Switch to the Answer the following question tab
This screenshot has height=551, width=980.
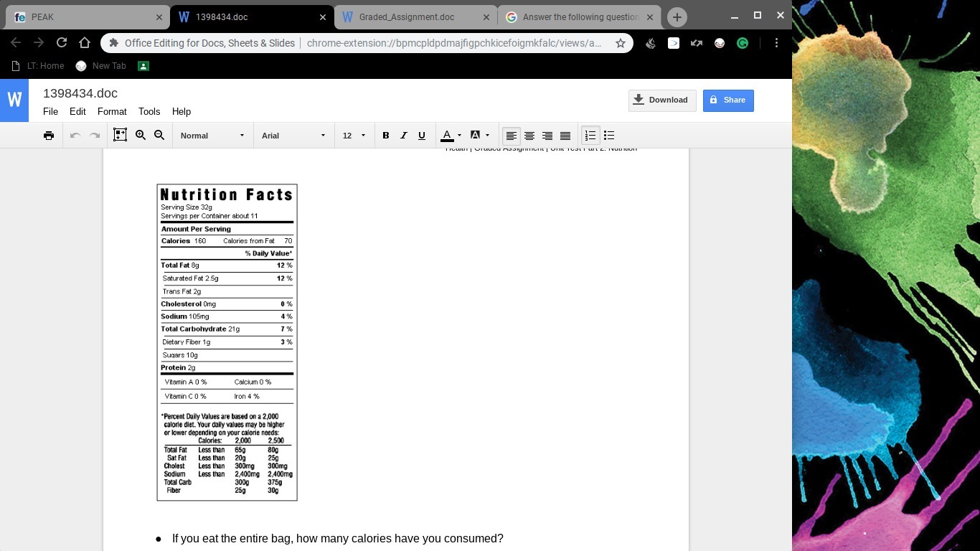[x=580, y=17]
